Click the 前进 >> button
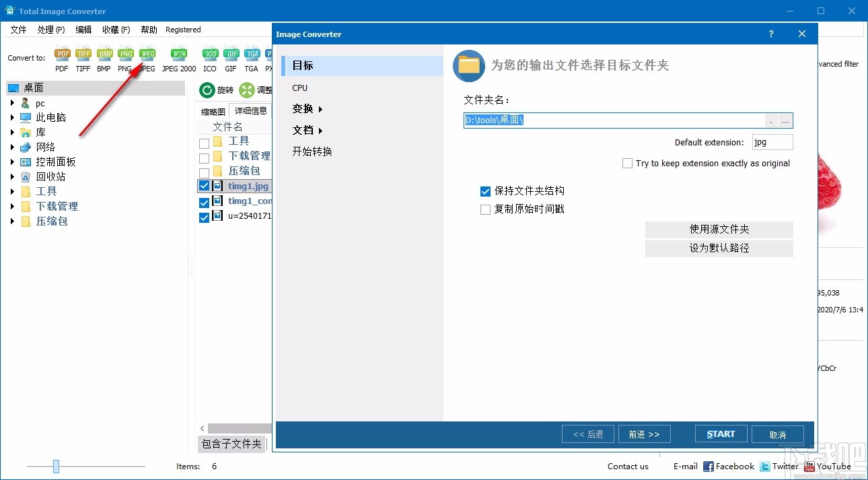This screenshot has height=480, width=868. pyautogui.click(x=645, y=434)
